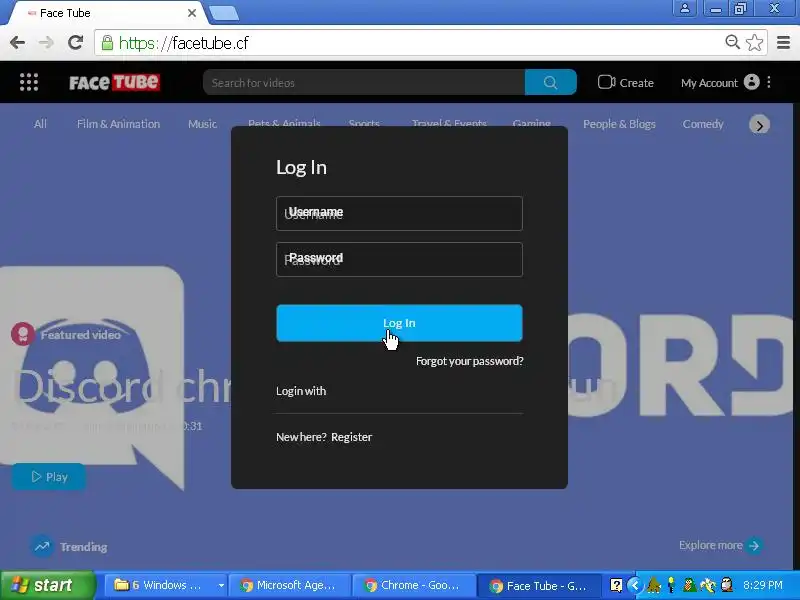The height and width of the screenshot is (600, 800).
Task: Click the My Account text
Action: (709, 83)
